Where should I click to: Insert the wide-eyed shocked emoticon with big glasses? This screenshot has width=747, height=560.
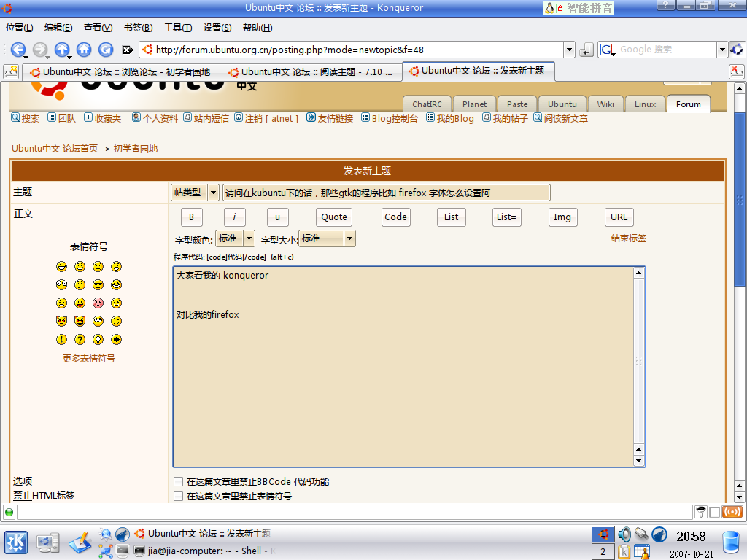(61, 285)
